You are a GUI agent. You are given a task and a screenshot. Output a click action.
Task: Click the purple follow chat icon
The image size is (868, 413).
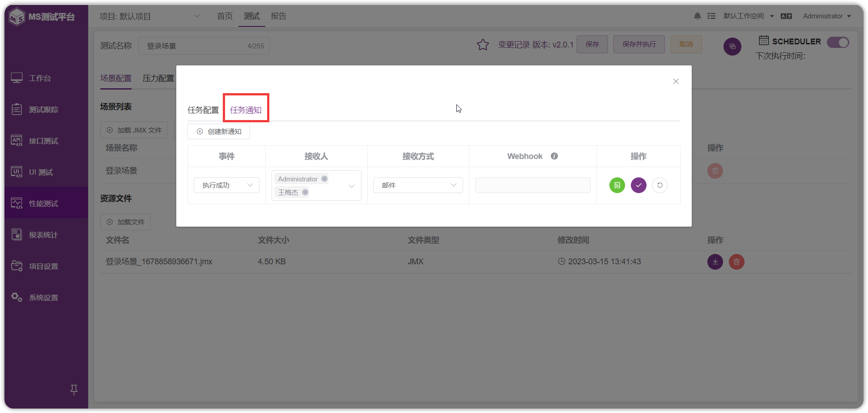(732, 47)
